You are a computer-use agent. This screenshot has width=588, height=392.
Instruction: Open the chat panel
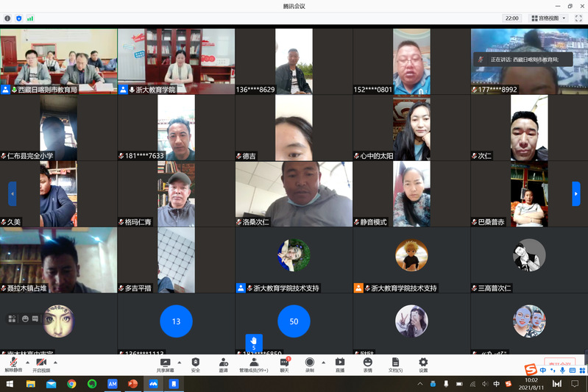(x=284, y=363)
